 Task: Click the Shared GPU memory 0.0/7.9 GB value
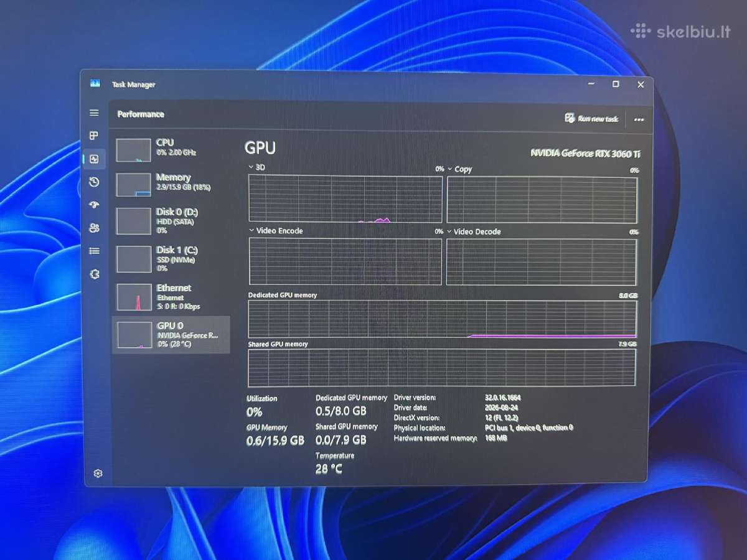click(x=341, y=440)
